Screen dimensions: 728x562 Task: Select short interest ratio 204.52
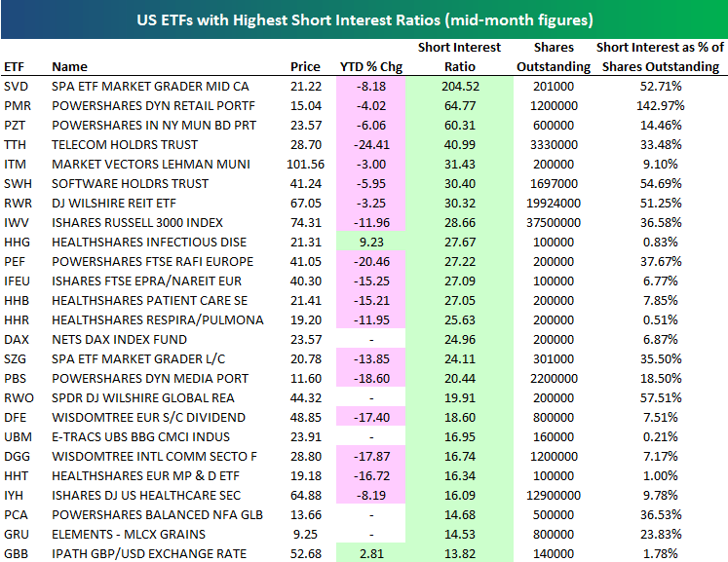tap(460, 87)
